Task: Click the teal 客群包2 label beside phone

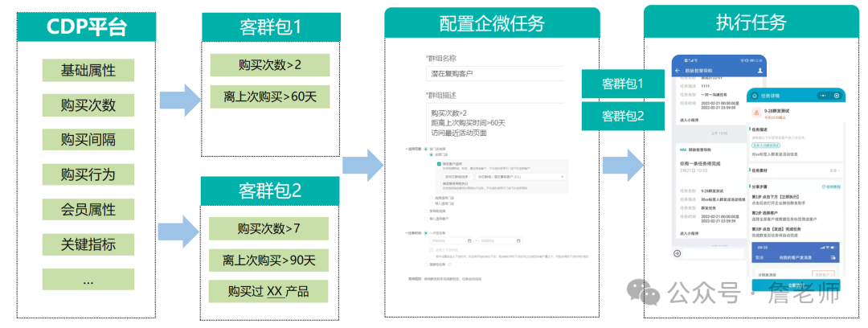Action: [623, 116]
